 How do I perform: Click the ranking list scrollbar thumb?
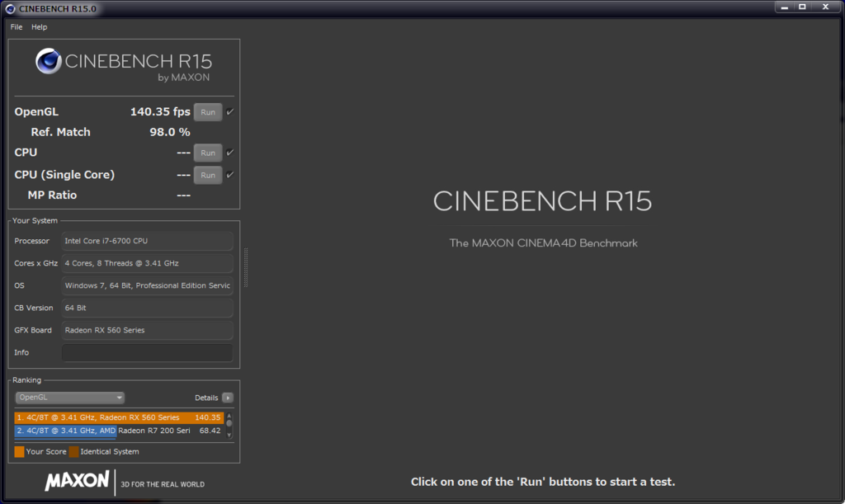229,422
